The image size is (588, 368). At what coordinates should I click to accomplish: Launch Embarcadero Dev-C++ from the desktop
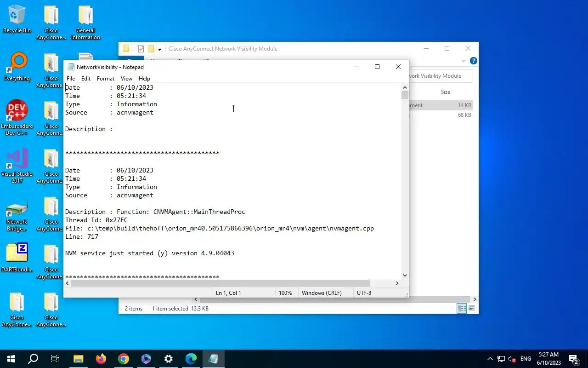[17, 118]
